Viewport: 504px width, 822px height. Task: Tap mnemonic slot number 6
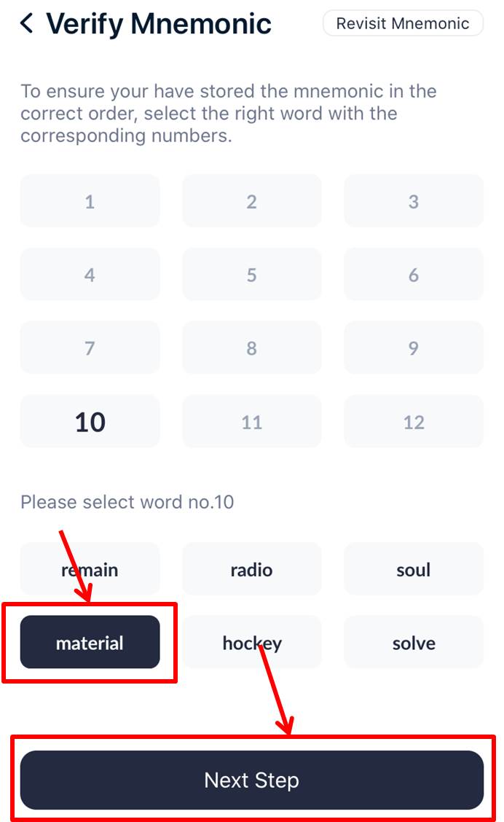point(413,275)
